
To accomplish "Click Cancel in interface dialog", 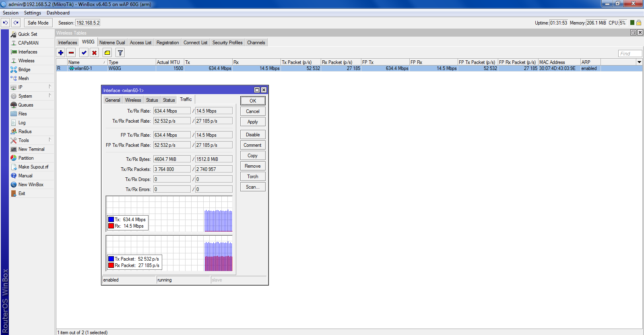I will [x=253, y=111].
